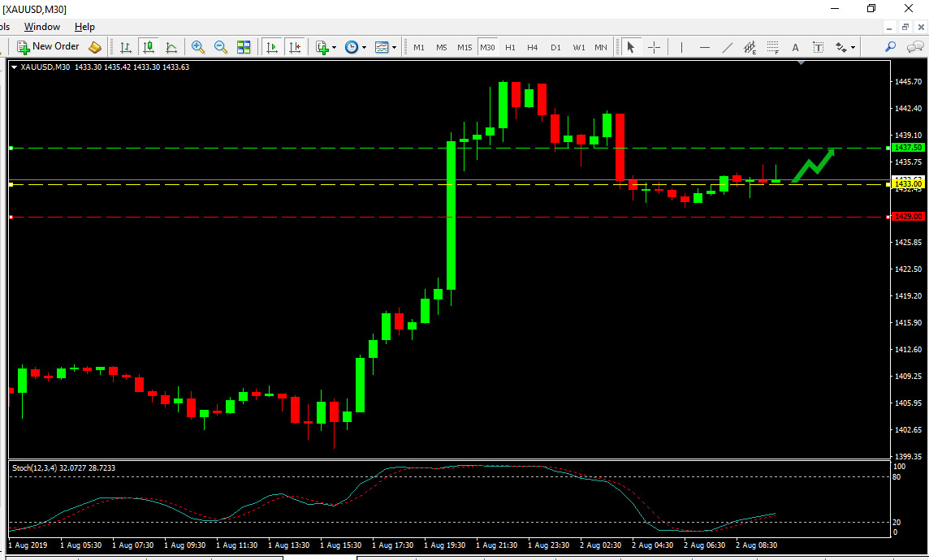Click the green 1437.50 price label

[908, 148]
